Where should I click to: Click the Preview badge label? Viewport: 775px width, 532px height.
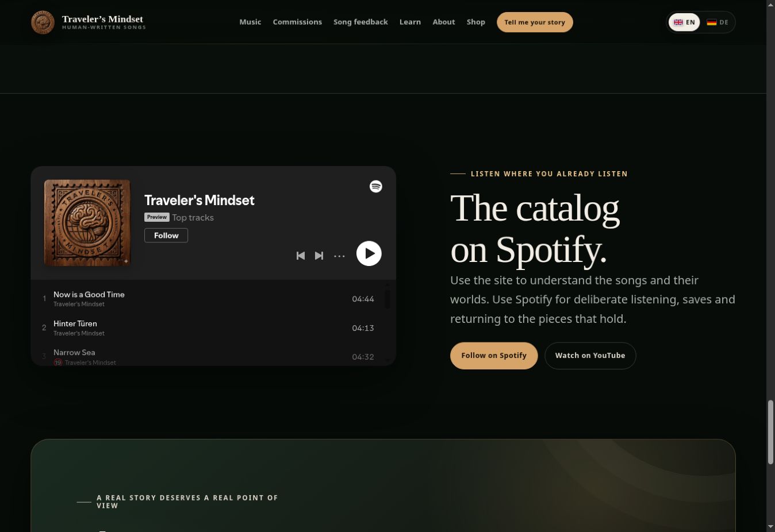(157, 217)
